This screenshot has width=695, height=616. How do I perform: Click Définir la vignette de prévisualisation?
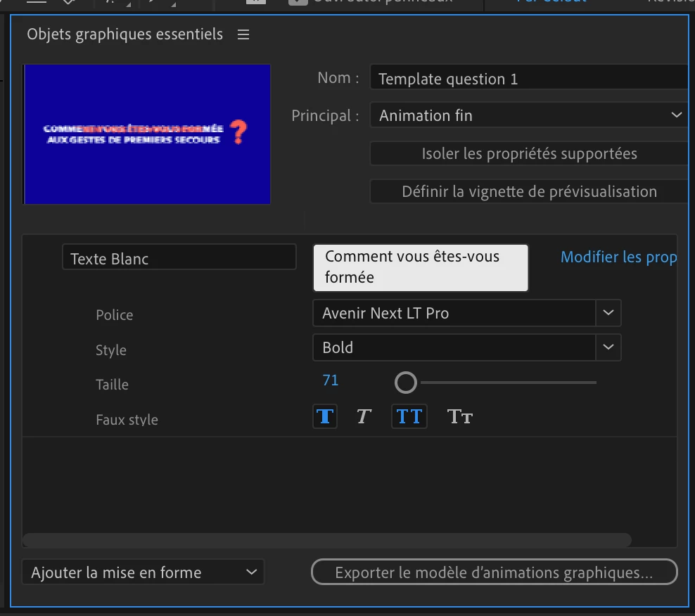[x=529, y=191]
